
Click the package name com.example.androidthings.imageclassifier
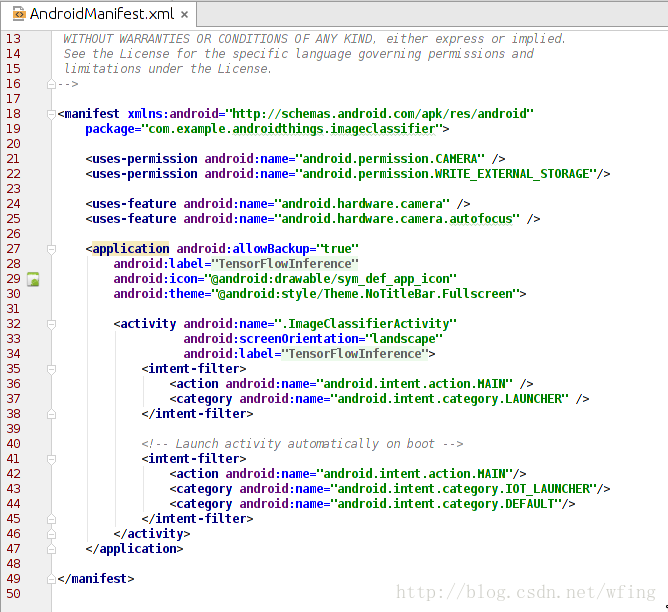[x=292, y=129]
